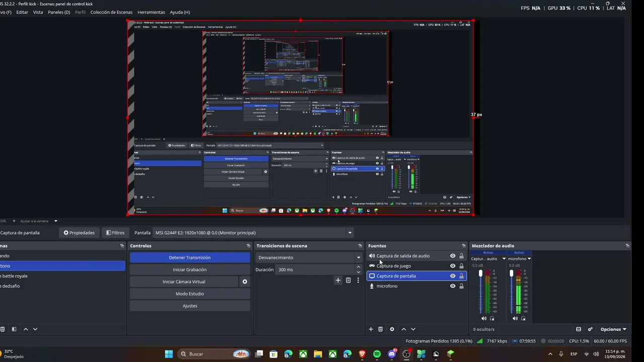Open Windows Start menu
This screenshot has height=362, width=644.
point(169,354)
